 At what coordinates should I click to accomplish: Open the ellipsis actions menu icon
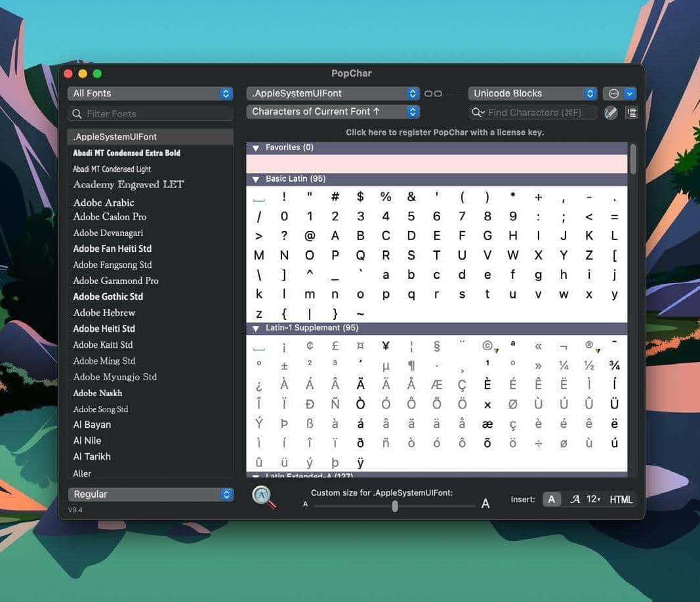click(613, 93)
